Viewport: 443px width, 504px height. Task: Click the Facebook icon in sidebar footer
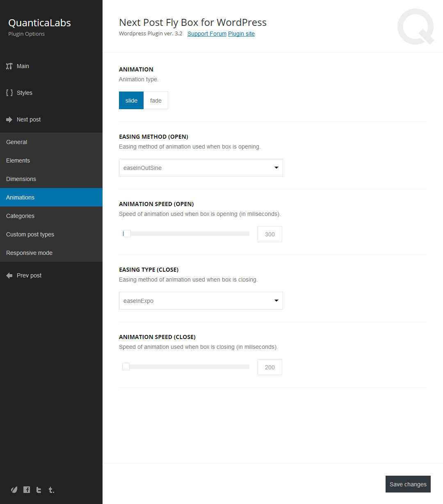pyautogui.click(x=27, y=490)
